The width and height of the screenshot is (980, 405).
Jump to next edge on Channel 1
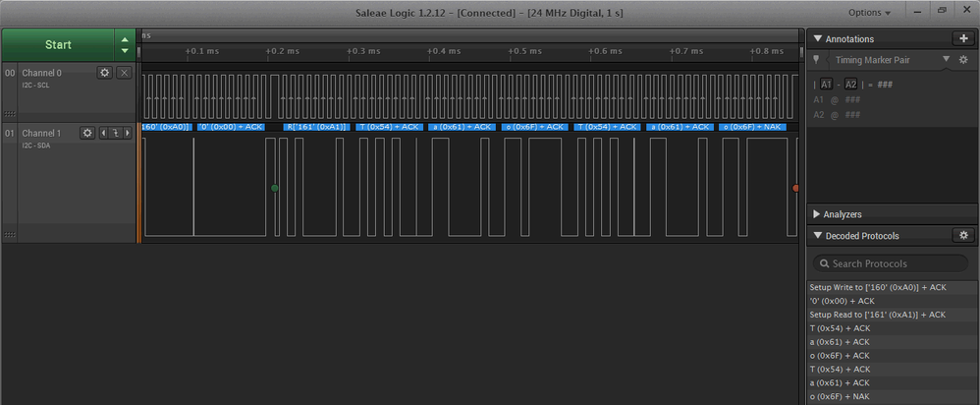pos(128,133)
